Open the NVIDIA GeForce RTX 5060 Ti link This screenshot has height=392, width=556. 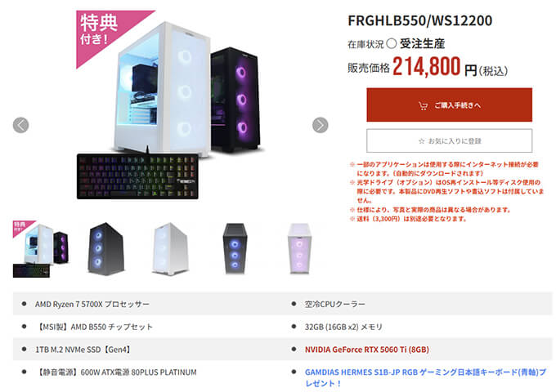coord(366,350)
